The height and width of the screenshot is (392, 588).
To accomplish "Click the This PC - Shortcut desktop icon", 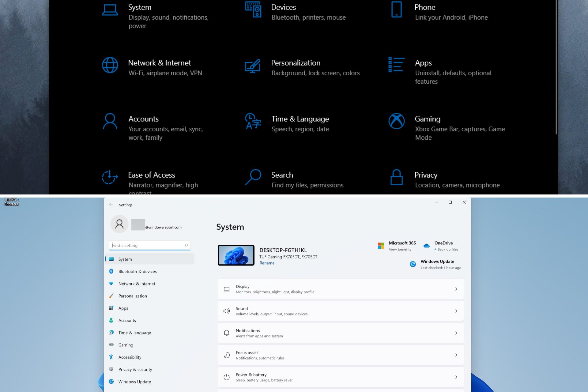I will (11, 202).
